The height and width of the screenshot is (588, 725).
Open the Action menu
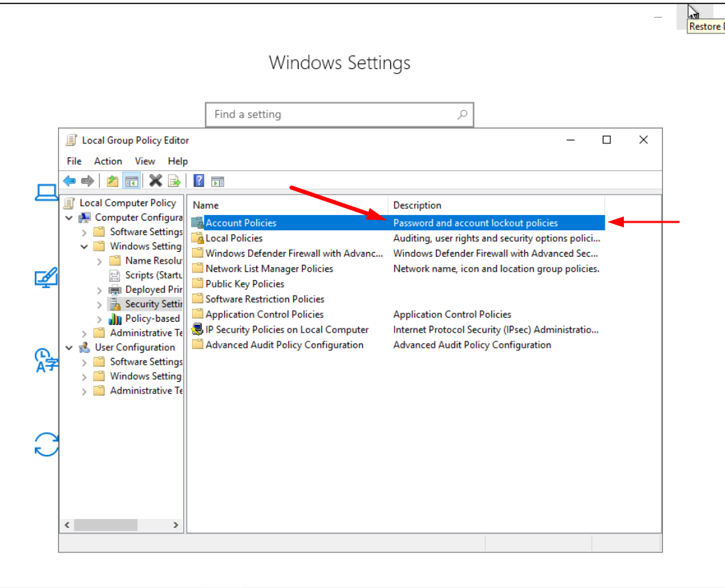(108, 161)
